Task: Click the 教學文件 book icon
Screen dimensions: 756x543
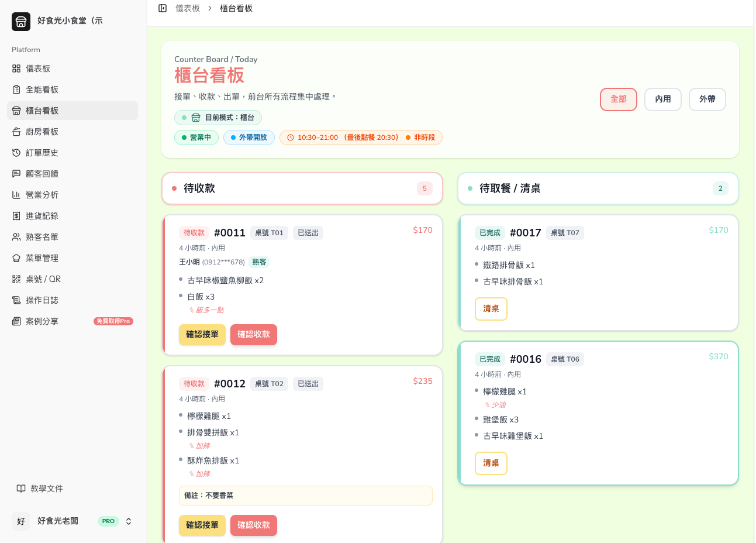Action: coord(21,489)
